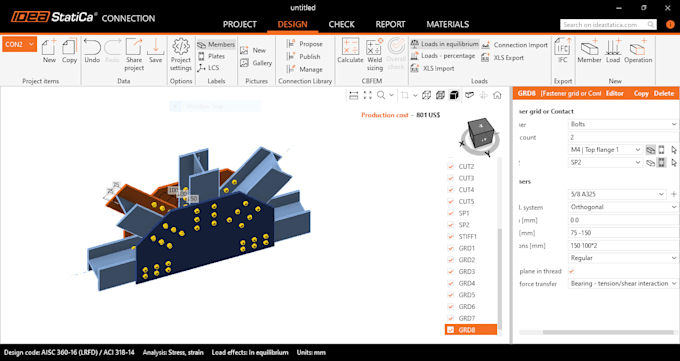This screenshot has width=680, height=361.
Task: Click the 3D orientation cube
Action: [481, 134]
